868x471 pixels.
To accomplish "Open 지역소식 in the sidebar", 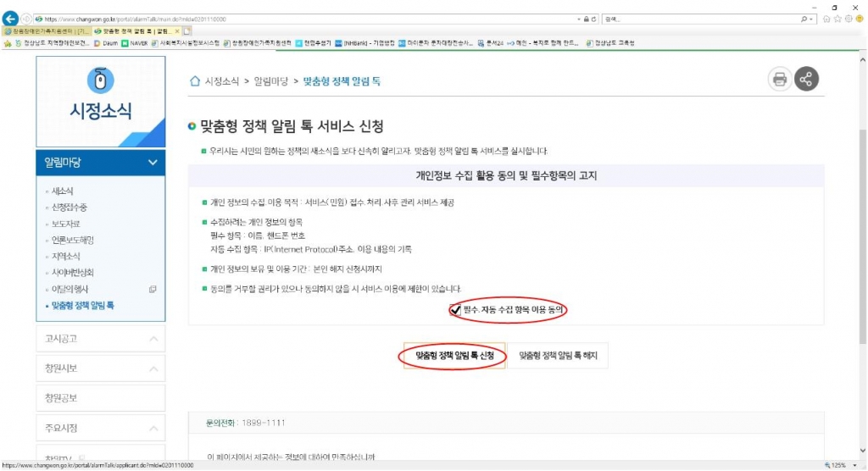I will pyautogui.click(x=66, y=257).
